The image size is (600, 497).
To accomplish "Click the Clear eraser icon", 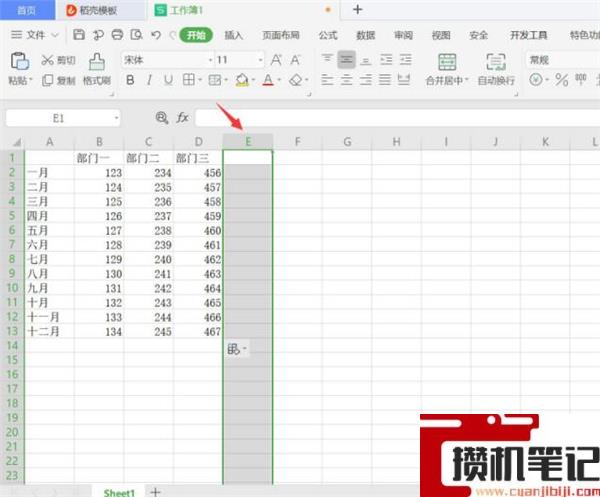I will [296, 80].
